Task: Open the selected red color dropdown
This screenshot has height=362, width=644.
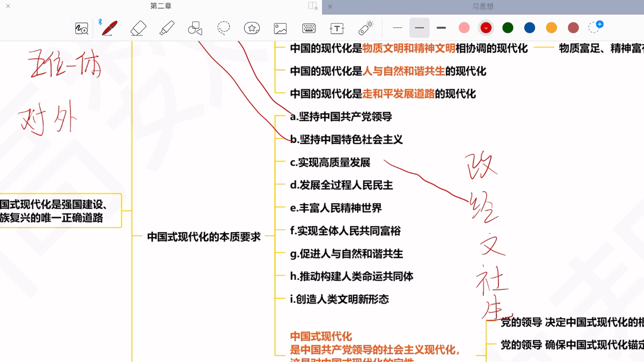Action: coord(486,28)
